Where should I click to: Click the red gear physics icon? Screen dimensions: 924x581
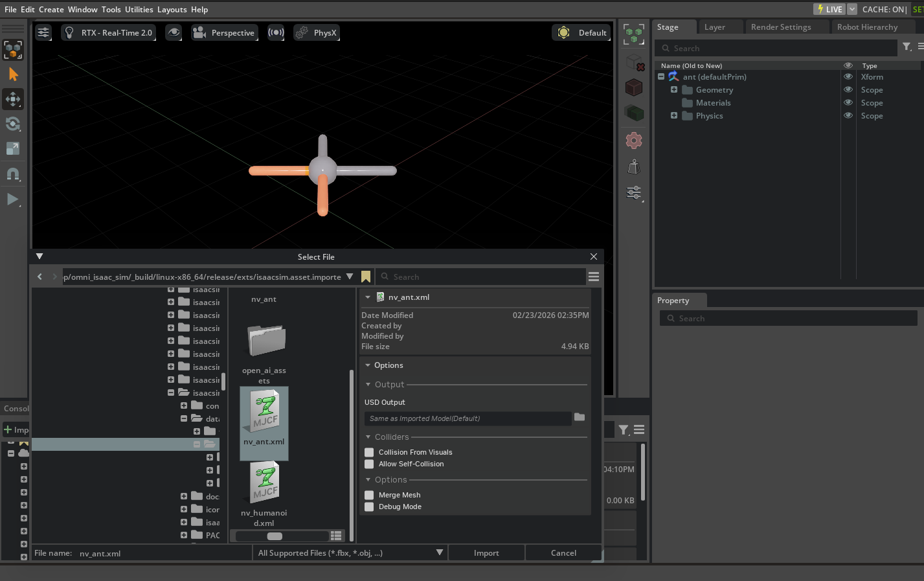pyautogui.click(x=634, y=141)
